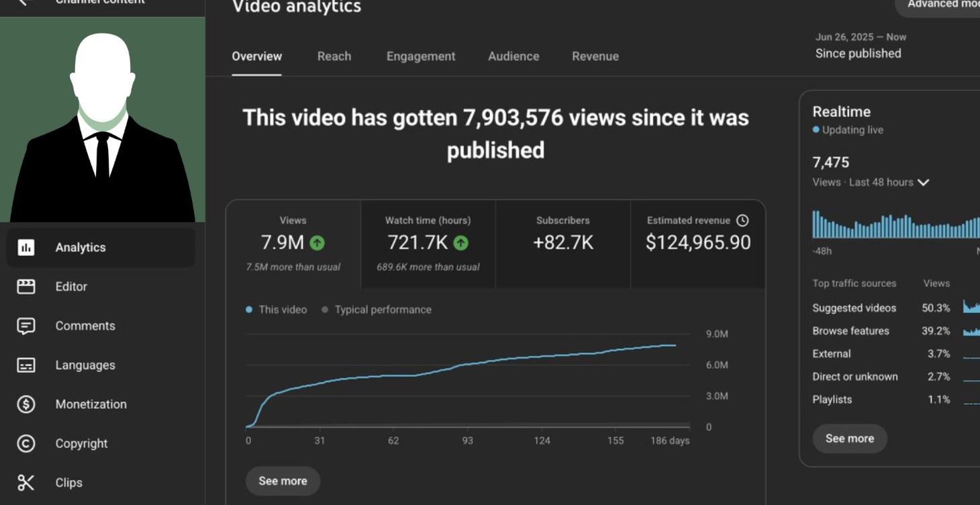
Task: Click the Realtime card heading
Action: (842, 112)
